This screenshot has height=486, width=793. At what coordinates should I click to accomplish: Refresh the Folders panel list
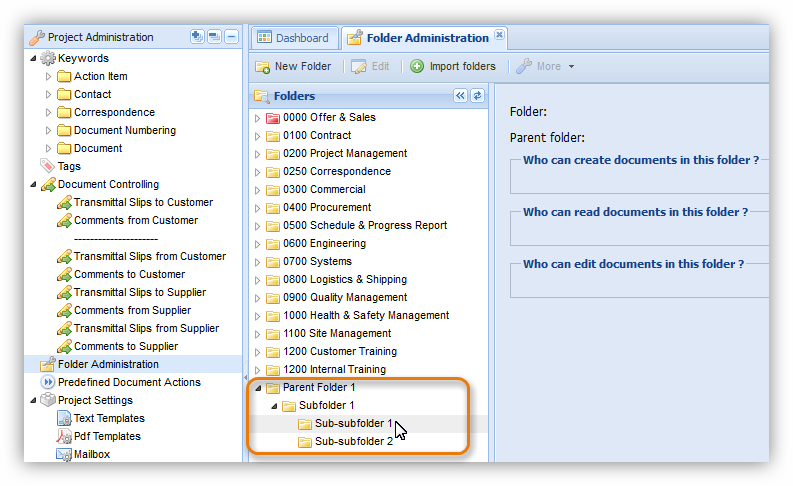[x=477, y=96]
